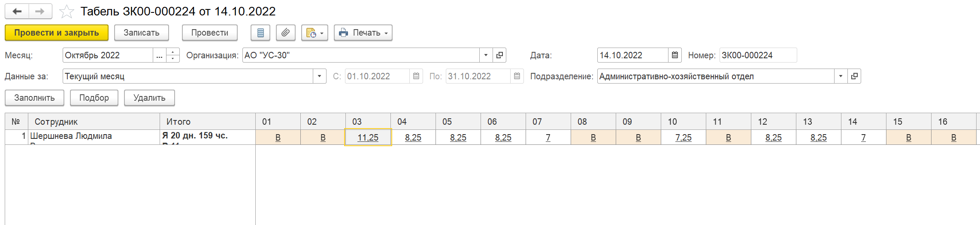Open the create-based-on icon dropdown
Image resolution: width=980 pixels, height=225 pixels.
click(x=315, y=33)
